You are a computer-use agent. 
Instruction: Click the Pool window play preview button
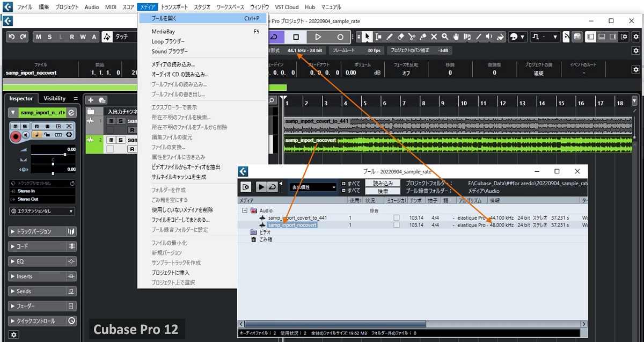(x=261, y=187)
